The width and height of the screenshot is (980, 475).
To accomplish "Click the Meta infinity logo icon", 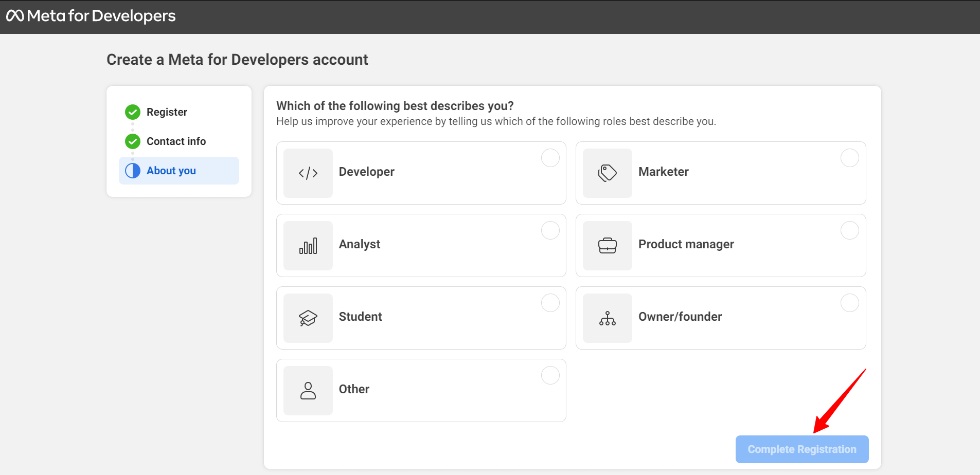I will pyautogui.click(x=15, y=16).
